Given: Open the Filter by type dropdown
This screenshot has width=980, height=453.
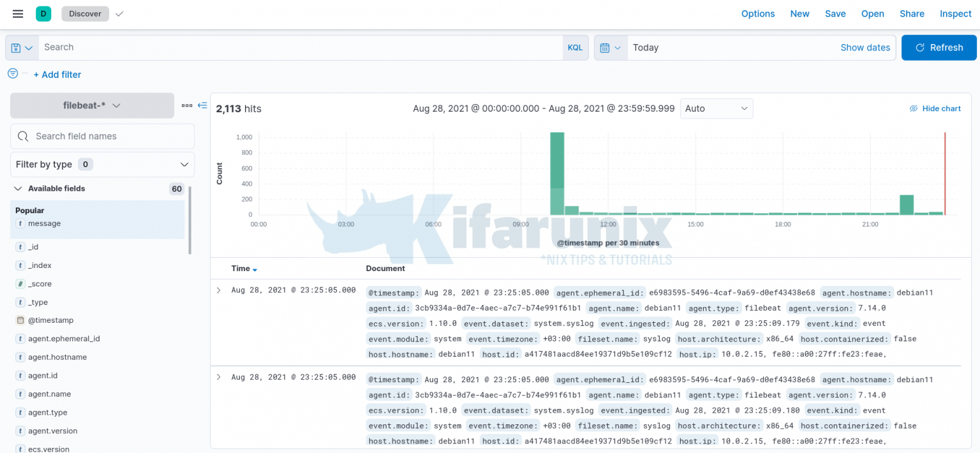Looking at the screenshot, I should [101, 164].
